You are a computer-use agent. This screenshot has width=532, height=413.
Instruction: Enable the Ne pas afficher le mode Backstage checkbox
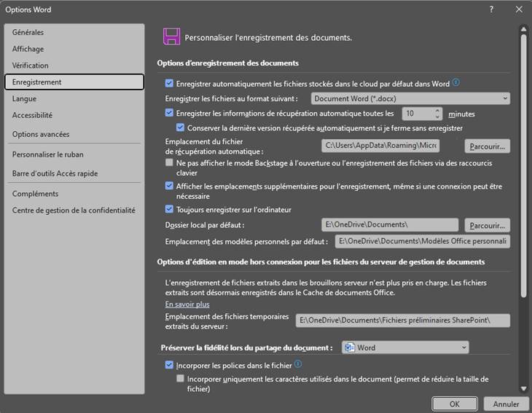(170, 163)
